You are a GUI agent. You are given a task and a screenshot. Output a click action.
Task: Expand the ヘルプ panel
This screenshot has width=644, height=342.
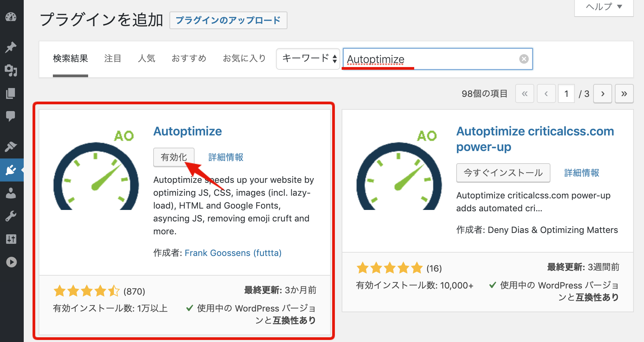[603, 6]
